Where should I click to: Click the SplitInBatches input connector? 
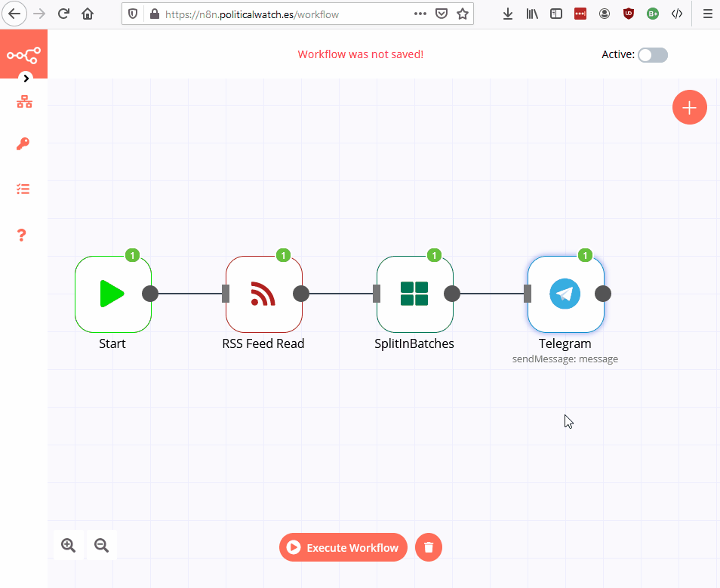coord(377,294)
